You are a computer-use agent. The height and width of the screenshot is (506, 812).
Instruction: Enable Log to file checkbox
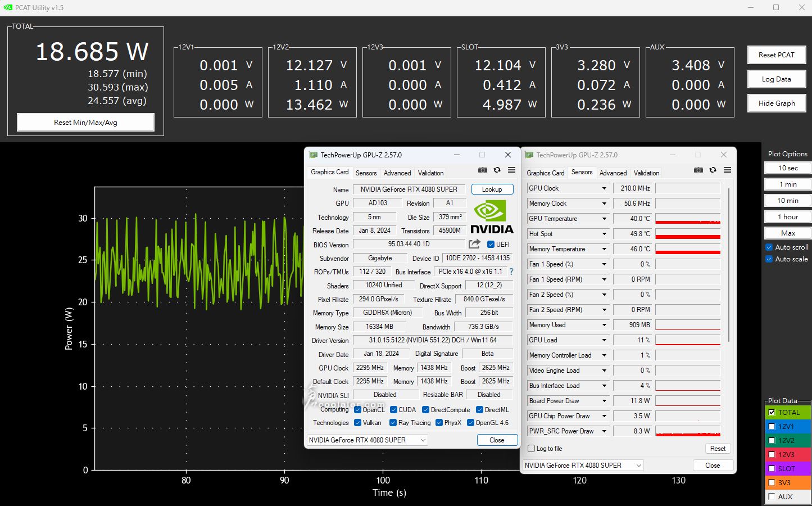(532, 448)
